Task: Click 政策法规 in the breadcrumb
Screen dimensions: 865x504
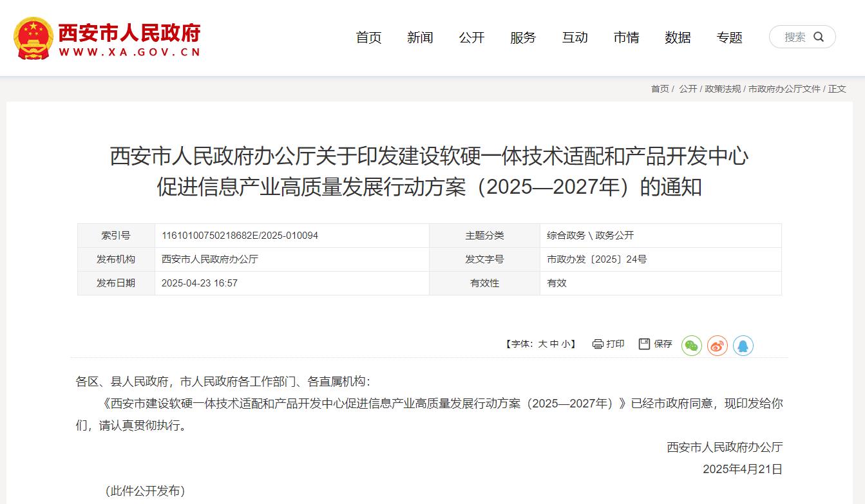Action: coord(723,89)
